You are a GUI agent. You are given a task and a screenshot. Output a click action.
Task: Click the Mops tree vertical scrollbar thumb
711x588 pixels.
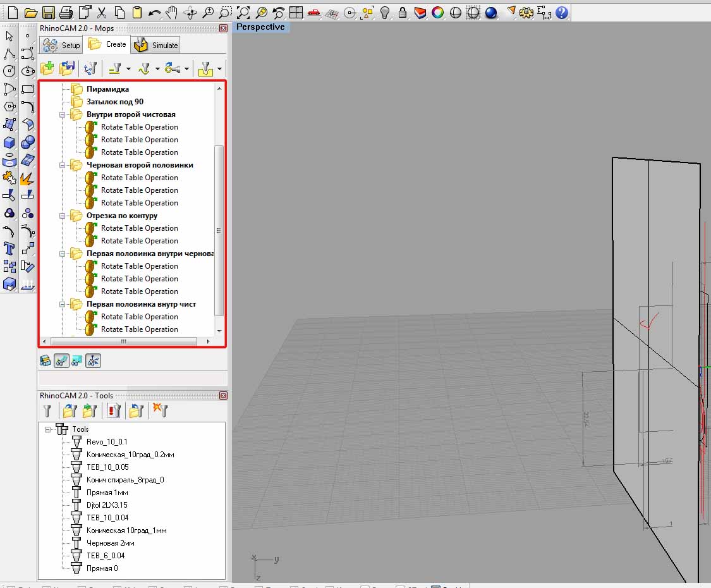219,230
